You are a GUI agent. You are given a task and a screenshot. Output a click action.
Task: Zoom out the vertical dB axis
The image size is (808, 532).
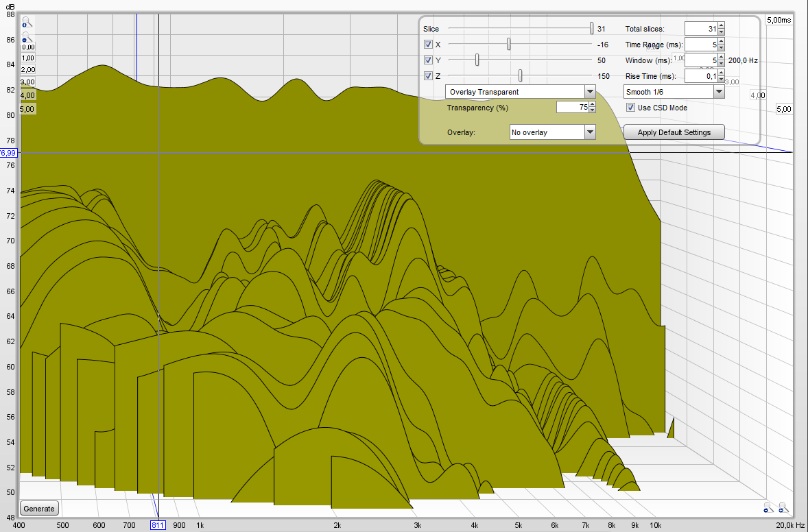27,38
